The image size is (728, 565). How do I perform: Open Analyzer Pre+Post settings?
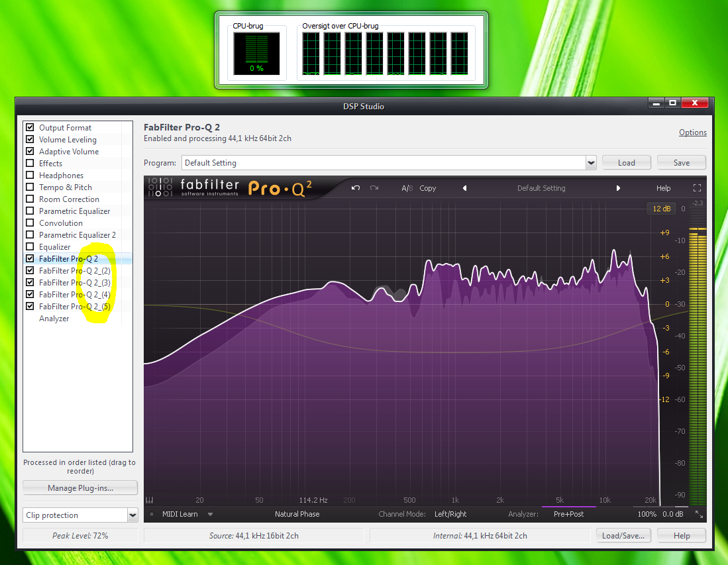click(569, 514)
